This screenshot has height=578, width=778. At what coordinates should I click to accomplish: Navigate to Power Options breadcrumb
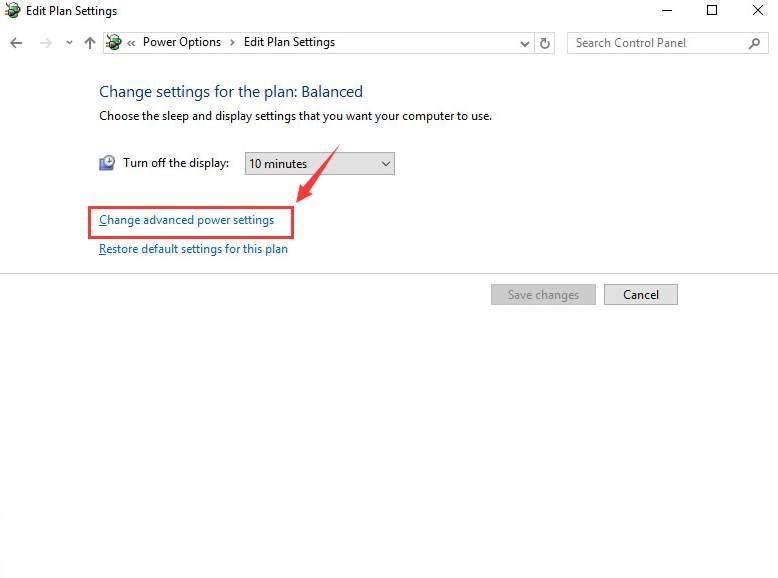click(x=181, y=43)
